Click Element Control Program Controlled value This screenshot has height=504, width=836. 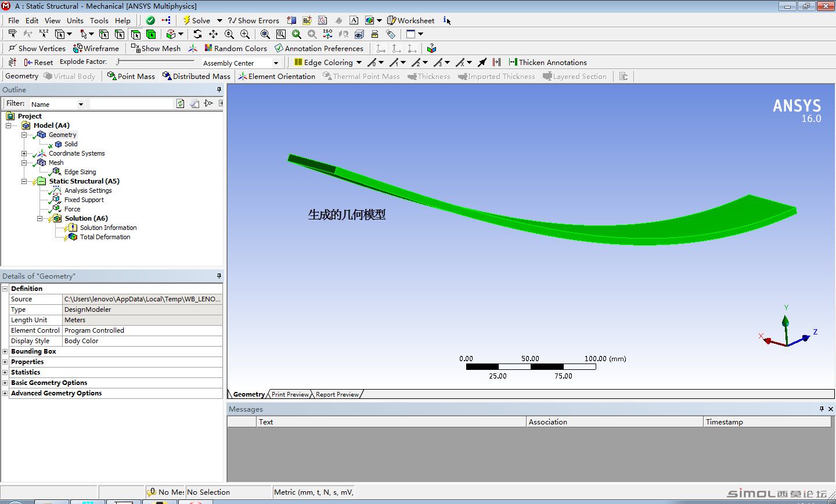142,330
